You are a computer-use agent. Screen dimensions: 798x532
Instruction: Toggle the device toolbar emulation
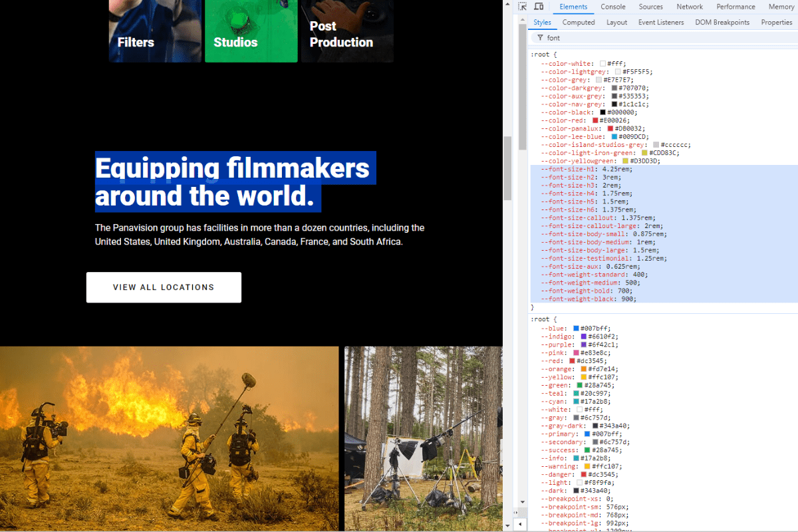click(x=539, y=6)
